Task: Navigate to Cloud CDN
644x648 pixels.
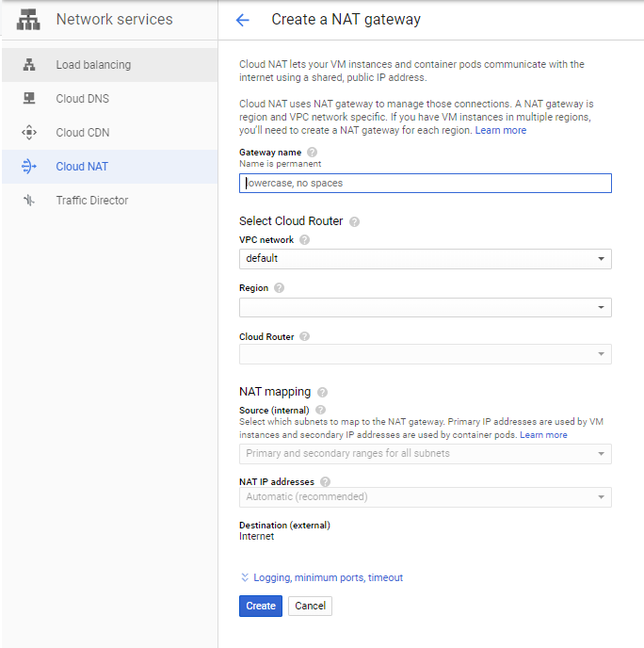Action: 109,133
